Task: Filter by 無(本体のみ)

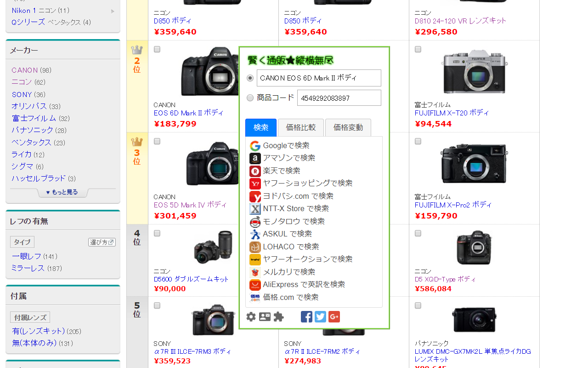Action: point(34,343)
